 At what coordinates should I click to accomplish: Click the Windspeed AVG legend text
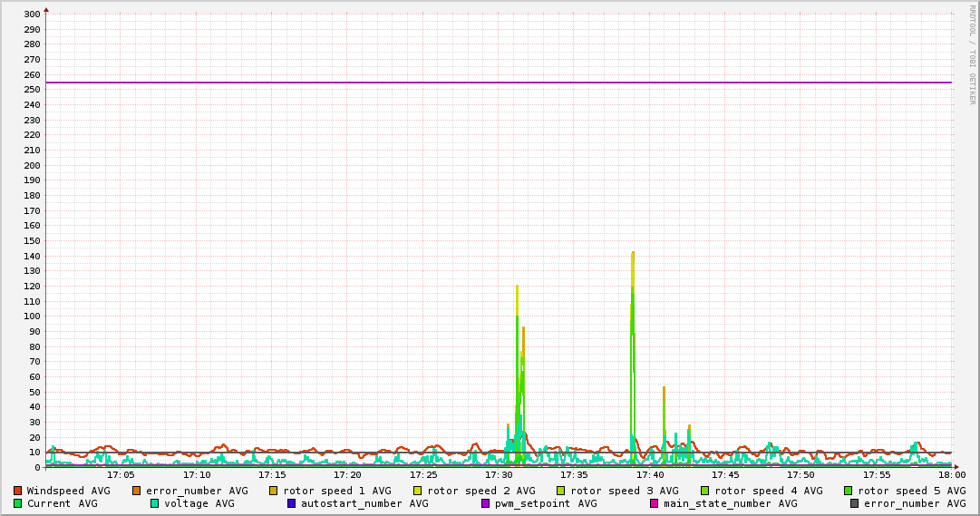point(68,491)
